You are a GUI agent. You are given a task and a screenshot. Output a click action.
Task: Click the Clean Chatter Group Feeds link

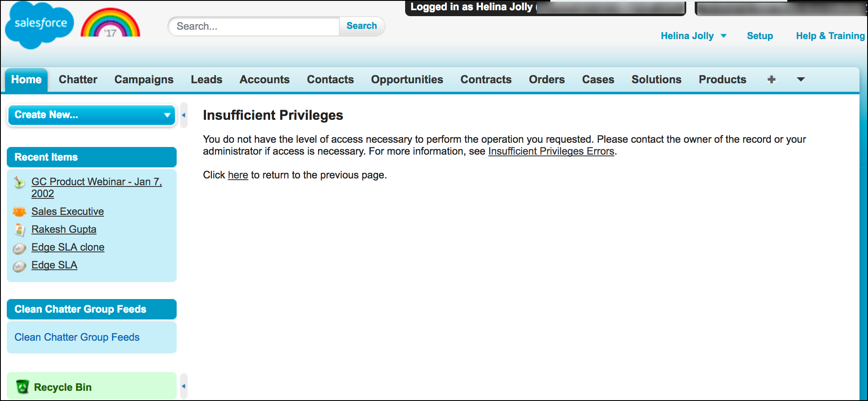(77, 337)
